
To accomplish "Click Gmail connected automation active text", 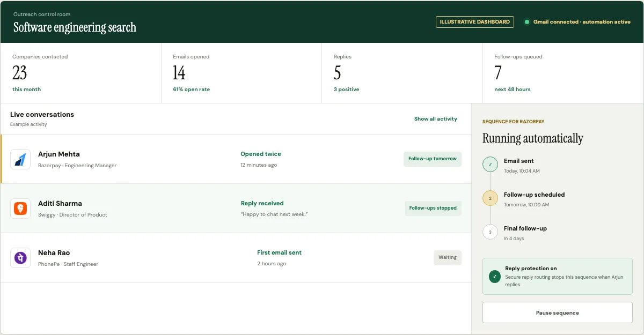I will [x=582, y=22].
